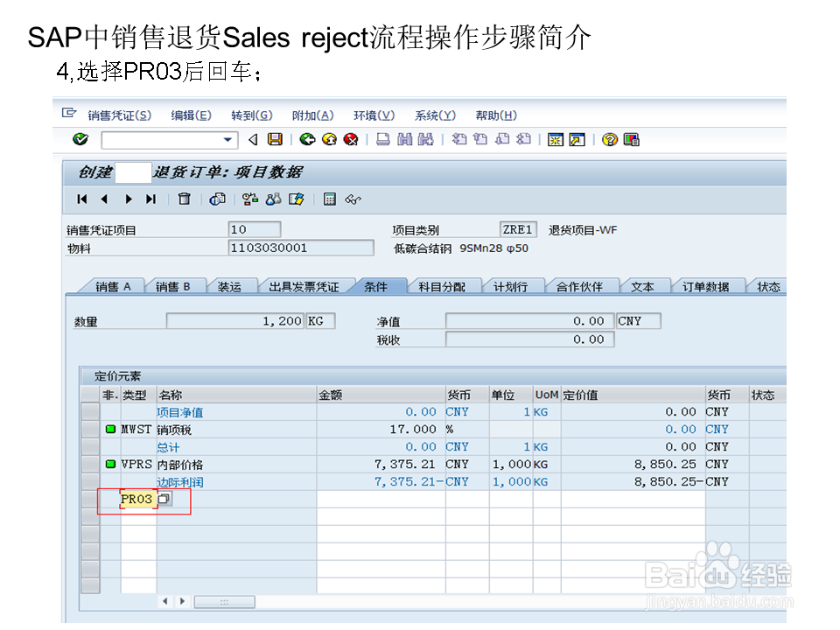Go to the first item with the |◀ button

82,199
